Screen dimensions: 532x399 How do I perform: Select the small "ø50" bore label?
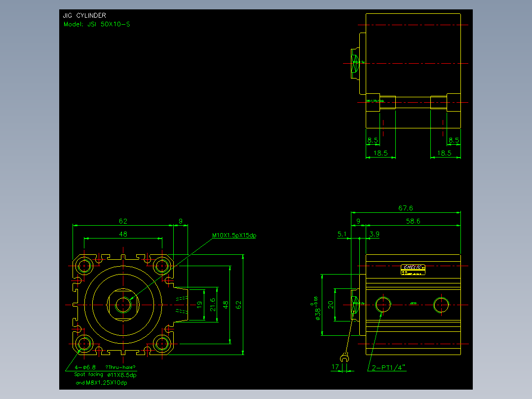click(413, 303)
